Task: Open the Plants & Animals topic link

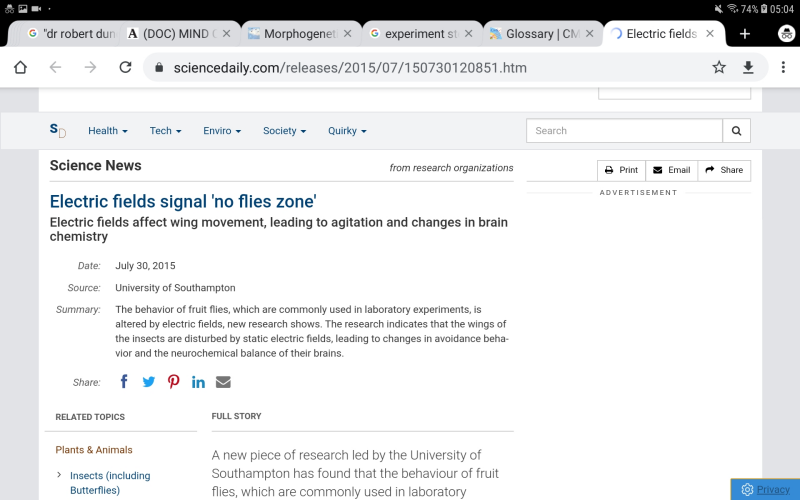Action: pyautogui.click(x=94, y=450)
